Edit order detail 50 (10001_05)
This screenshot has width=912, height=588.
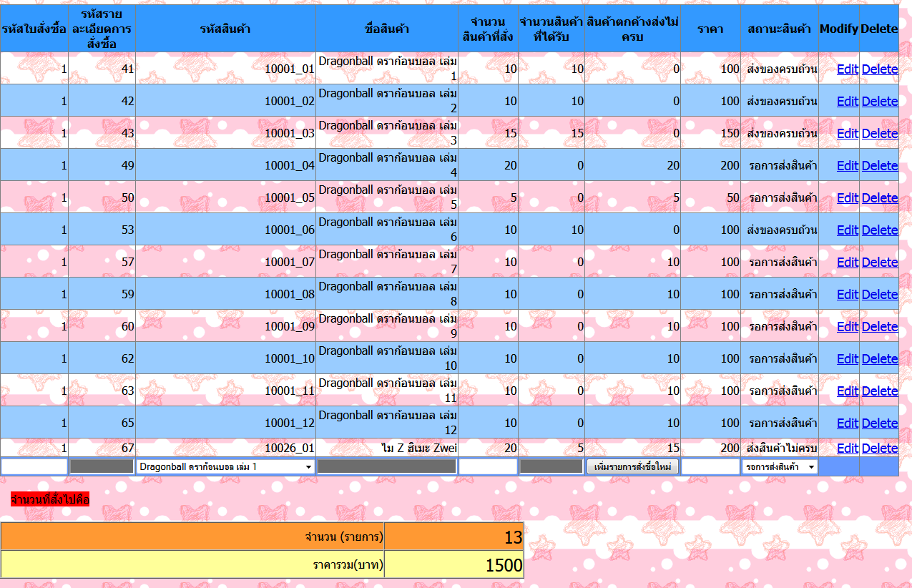point(848,198)
